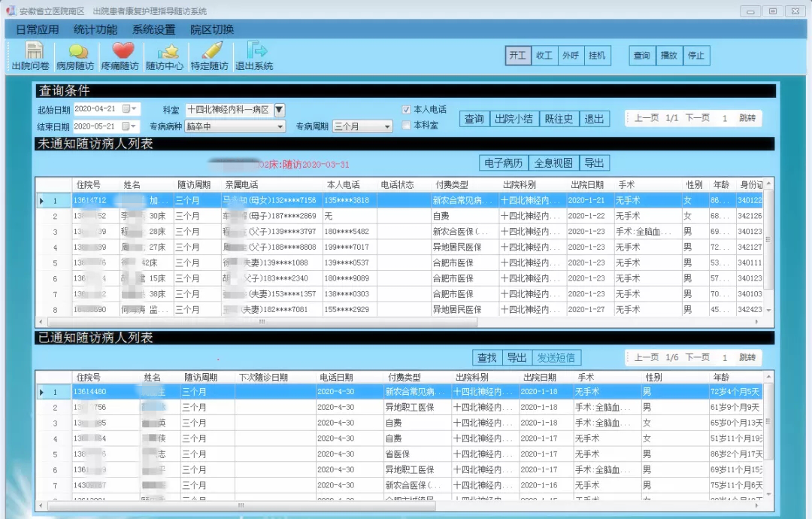Click the upper table horizontal scrollbar

[x=262, y=322]
